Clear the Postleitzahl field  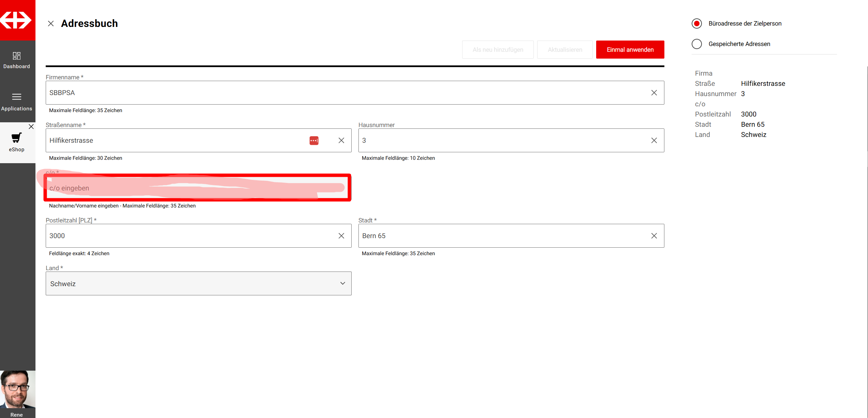[341, 236]
